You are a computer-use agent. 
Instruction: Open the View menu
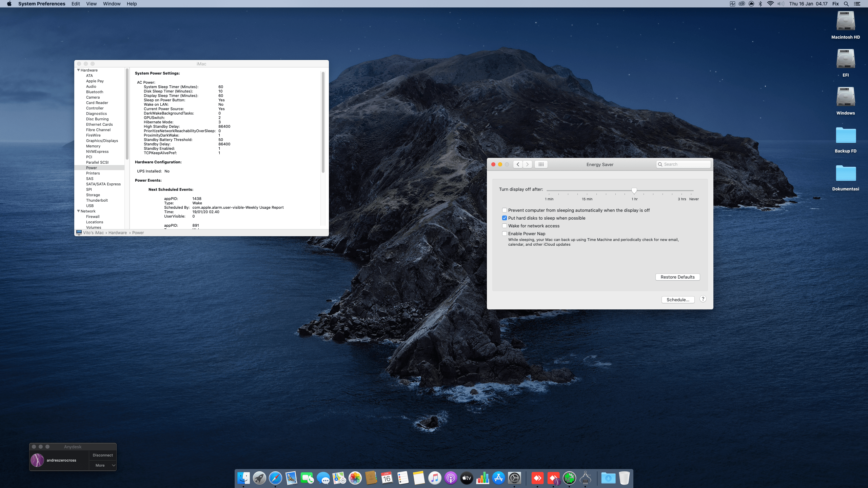91,4
